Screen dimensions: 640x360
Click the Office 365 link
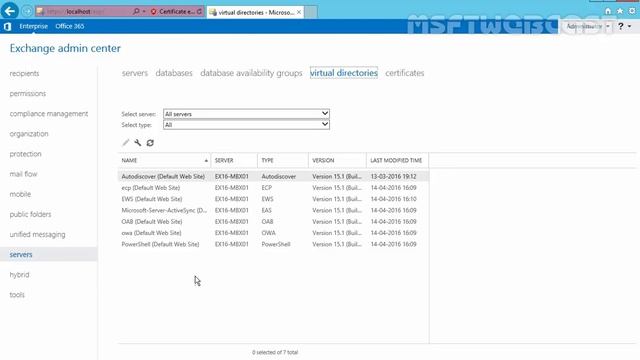click(x=70, y=26)
